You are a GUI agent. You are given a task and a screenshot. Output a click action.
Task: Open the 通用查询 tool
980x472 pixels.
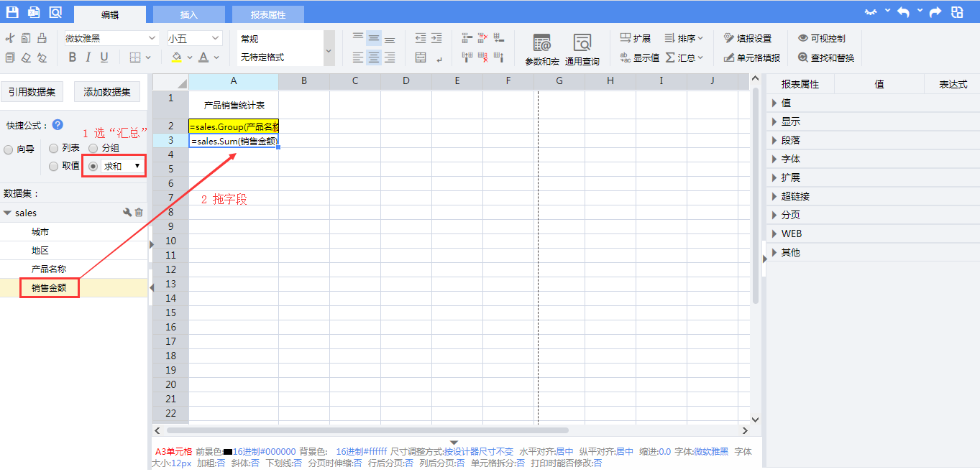(582, 49)
